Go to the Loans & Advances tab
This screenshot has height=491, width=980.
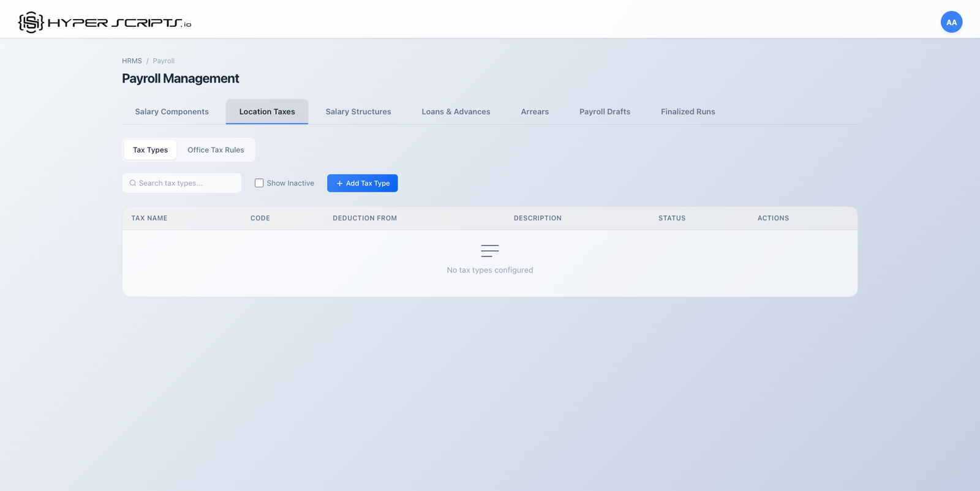(456, 111)
